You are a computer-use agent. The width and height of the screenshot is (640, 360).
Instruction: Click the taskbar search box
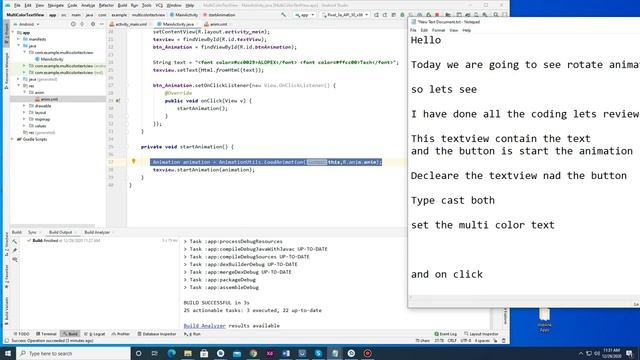73,353
